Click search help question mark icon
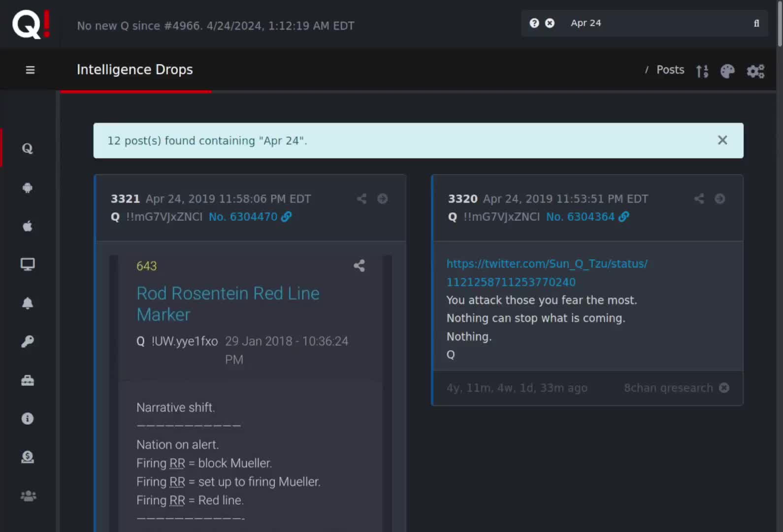Image resolution: width=783 pixels, height=532 pixels. [x=534, y=23]
